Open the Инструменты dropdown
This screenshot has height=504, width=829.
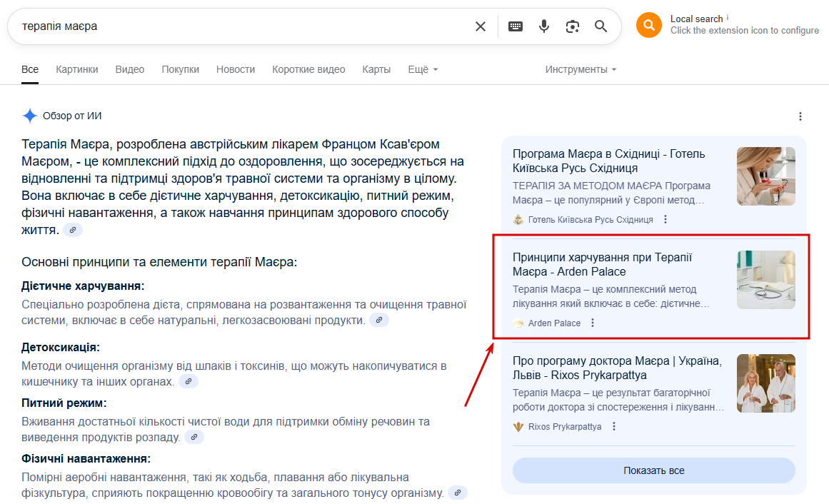[x=581, y=69]
